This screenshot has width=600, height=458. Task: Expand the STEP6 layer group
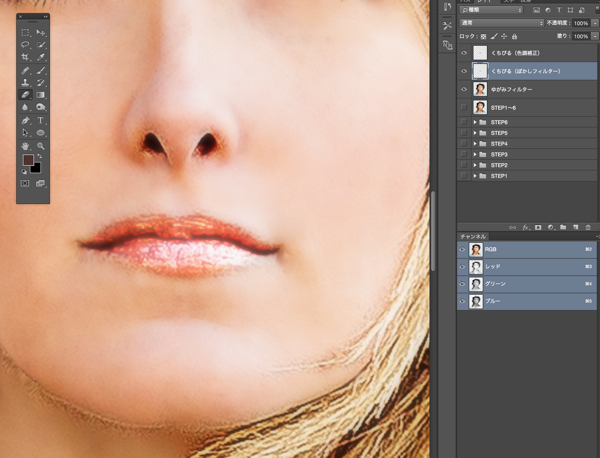[x=475, y=122]
